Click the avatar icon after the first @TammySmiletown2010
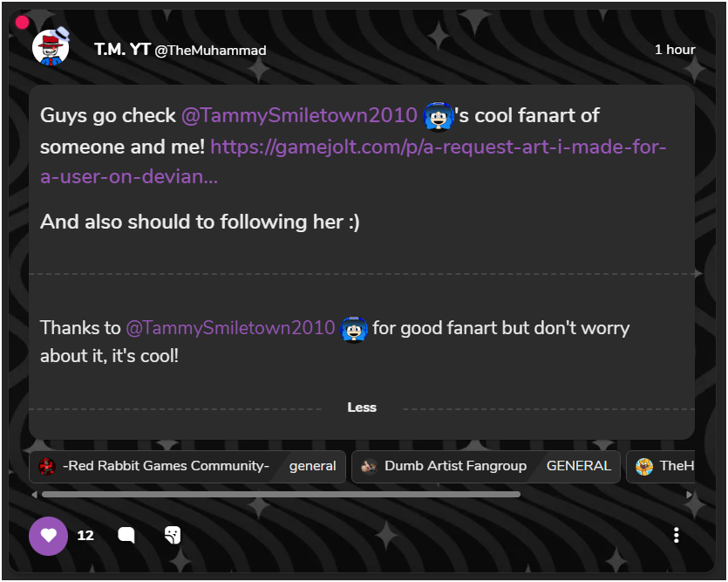This screenshot has width=728, height=582. (x=437, y=115)
